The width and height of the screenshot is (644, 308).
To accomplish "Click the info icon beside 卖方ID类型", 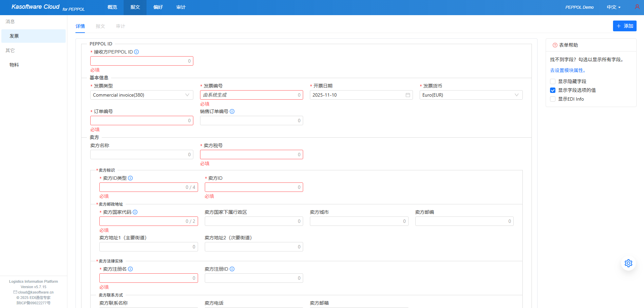I will [x=130, y=178].
